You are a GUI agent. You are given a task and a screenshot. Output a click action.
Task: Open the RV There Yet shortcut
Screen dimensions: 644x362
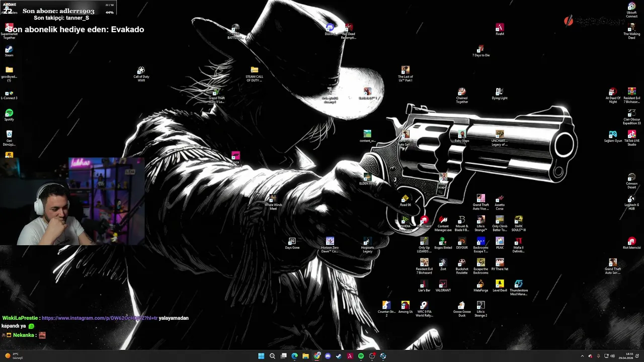[500, 265]
